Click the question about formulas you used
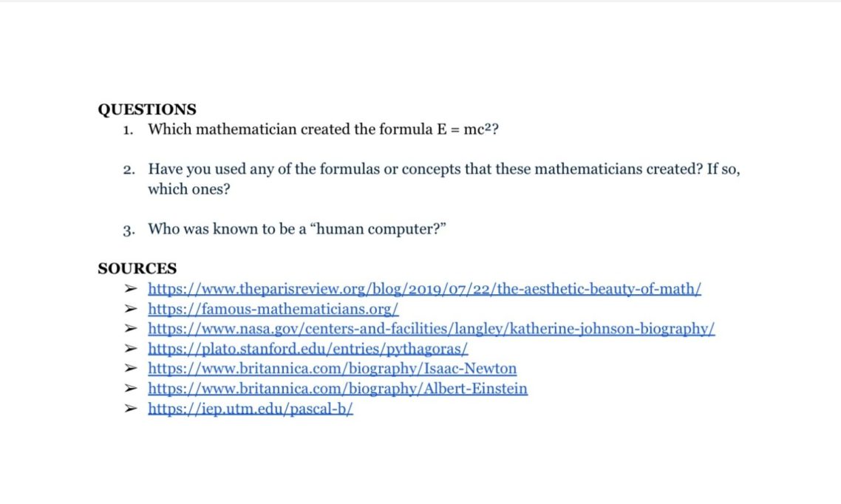The width and height of the screenshot is (841, 504). [443, 169]
